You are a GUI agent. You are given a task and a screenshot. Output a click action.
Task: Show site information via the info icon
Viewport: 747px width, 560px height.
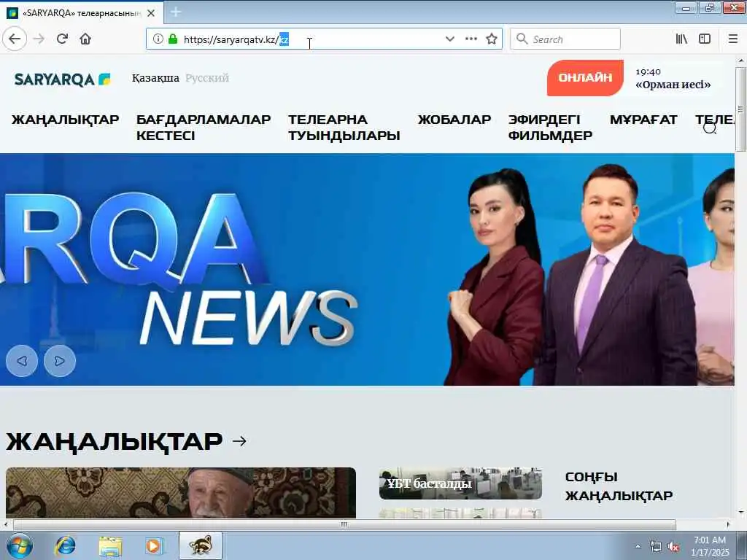click(158, 39)
